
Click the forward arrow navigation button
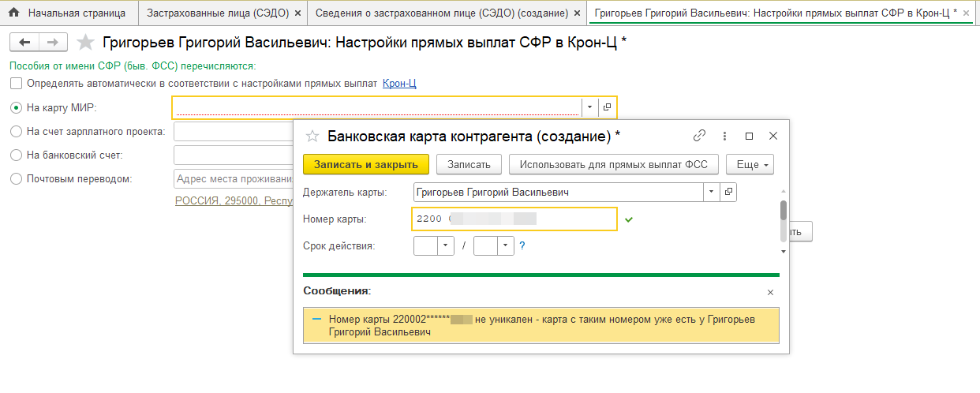point(52,43)
